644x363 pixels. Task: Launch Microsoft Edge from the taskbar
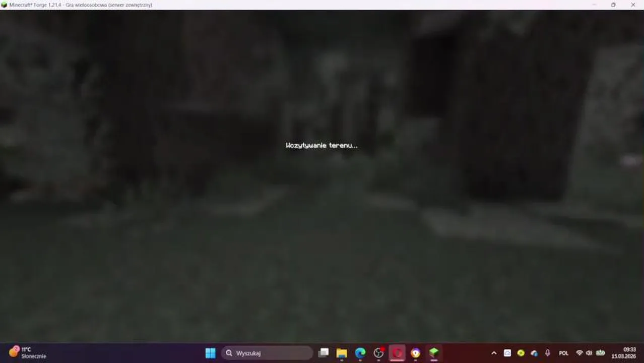coord(360,353)
